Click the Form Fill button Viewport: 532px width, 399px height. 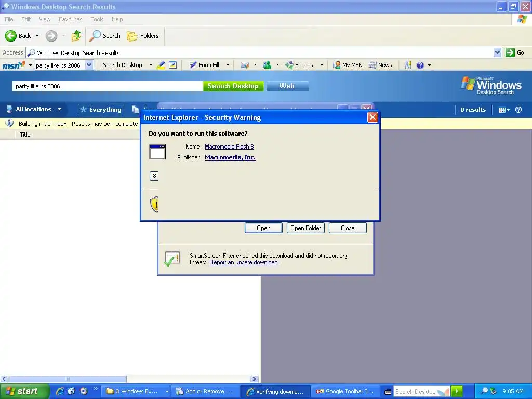tap(204, 65)
